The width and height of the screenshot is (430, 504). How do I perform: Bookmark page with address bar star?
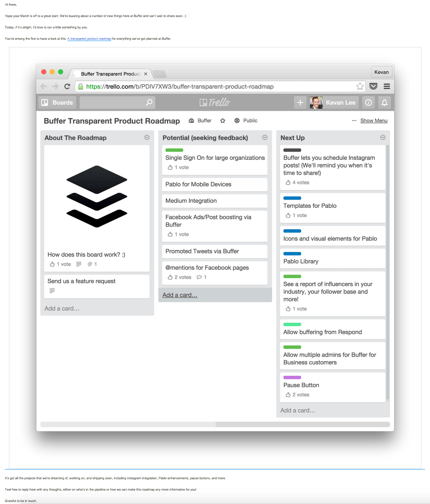point(360,86)
